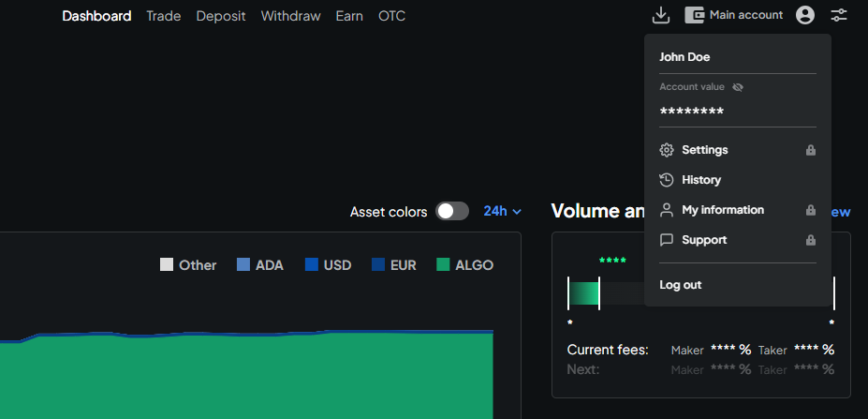The image size is (868, 419).
Task: Expand the 24h time range dropdown
Action: tap(502, 212)
